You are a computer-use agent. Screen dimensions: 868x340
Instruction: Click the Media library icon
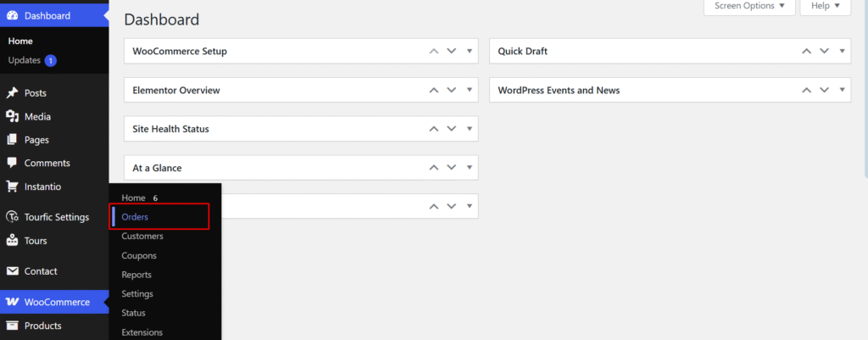12,116
